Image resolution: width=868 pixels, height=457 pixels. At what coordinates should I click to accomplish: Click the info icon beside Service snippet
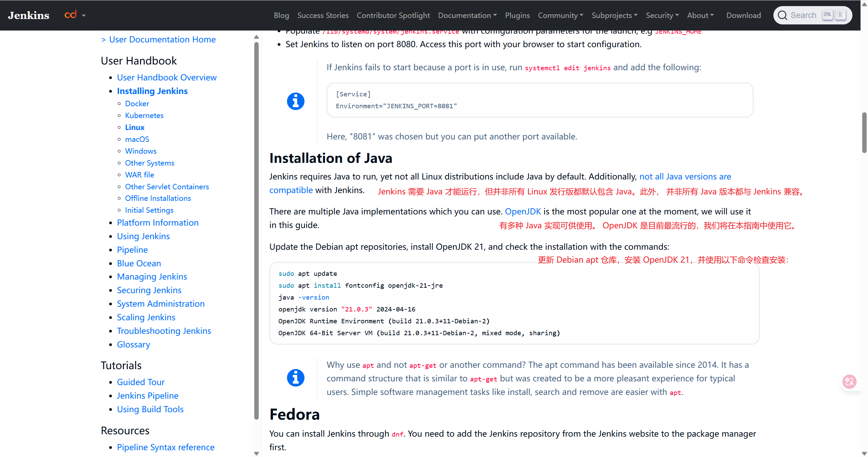[x=296, y=101]
